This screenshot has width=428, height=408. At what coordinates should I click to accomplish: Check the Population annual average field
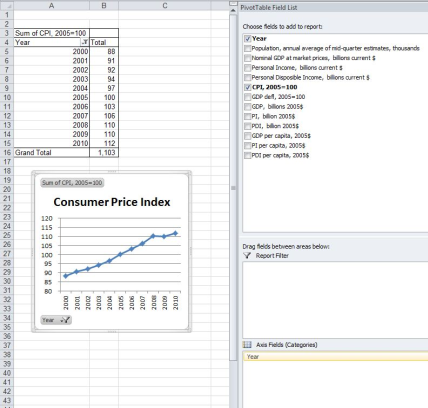(248, 48)
